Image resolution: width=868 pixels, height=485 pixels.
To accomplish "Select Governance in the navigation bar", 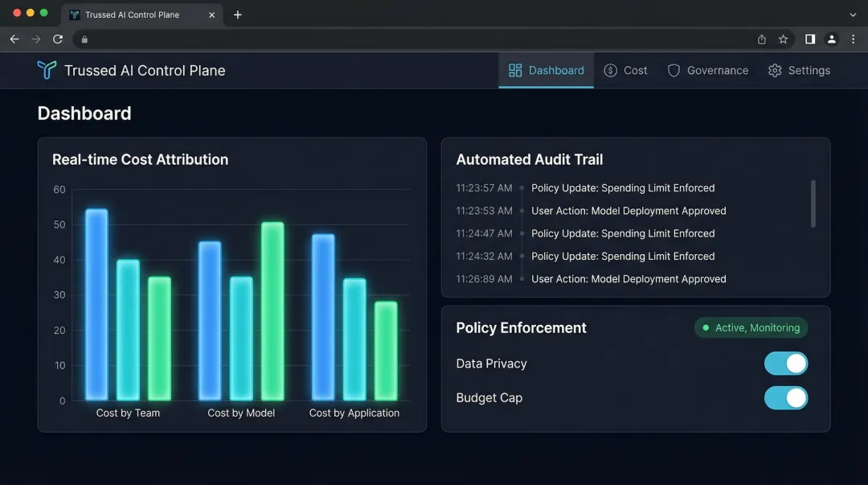I will pos(717,70).
